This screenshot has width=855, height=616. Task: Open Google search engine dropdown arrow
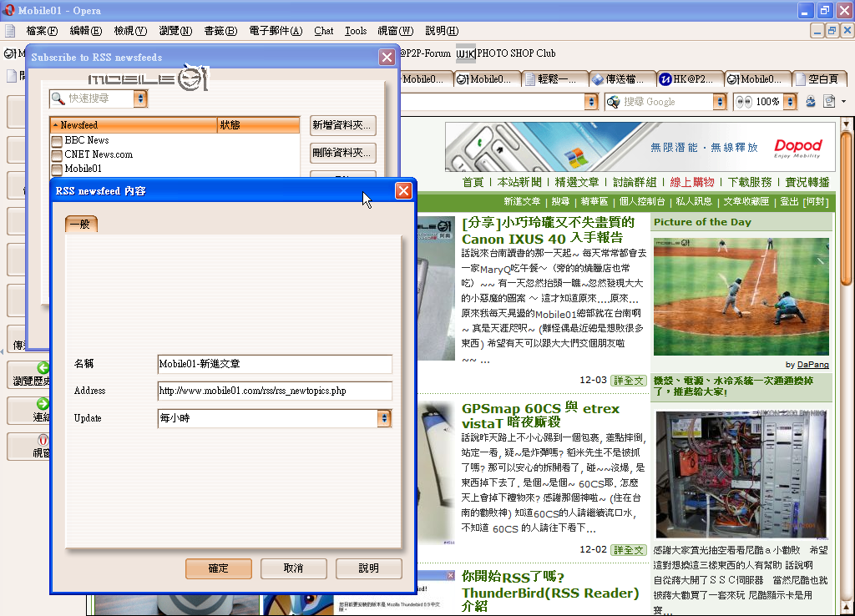pos(720,102)
